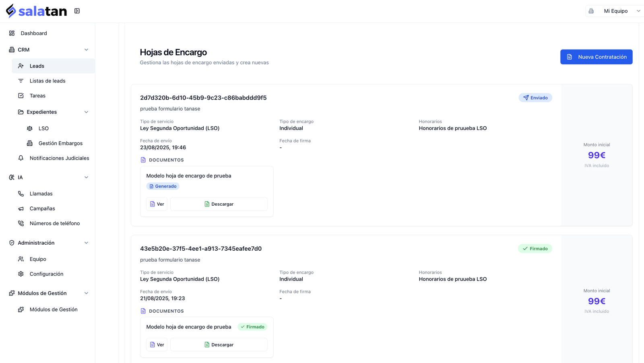644x363 pixels.
Task: Click the Firmado status badge in card header
Action: pyautogui.click(x=535, y=249)
